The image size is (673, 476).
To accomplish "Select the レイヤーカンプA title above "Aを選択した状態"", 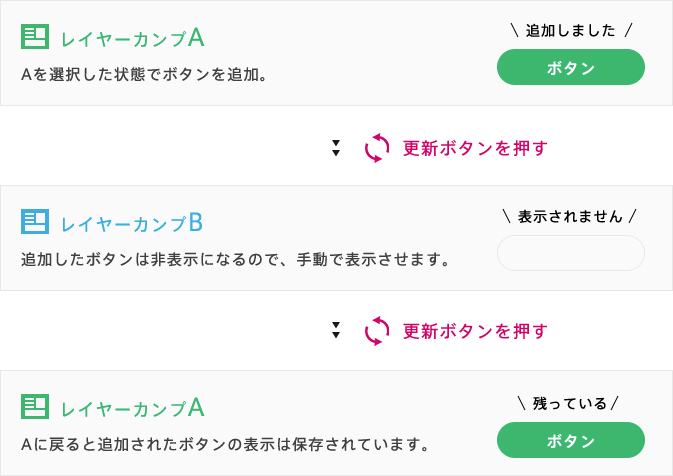I will pos(132,38).
